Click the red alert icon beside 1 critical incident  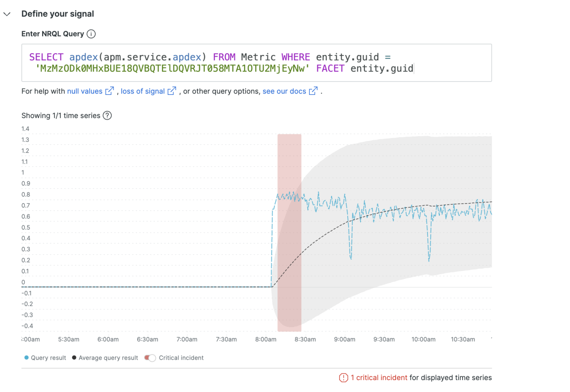tap(343, 378)
